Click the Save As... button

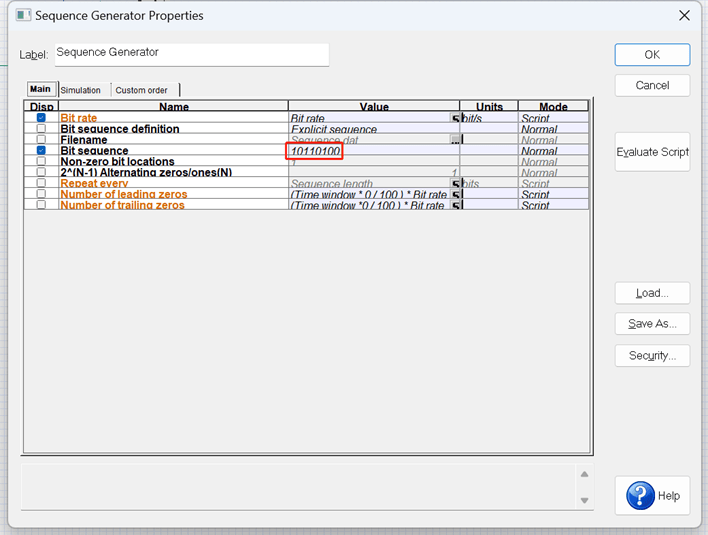652,324
